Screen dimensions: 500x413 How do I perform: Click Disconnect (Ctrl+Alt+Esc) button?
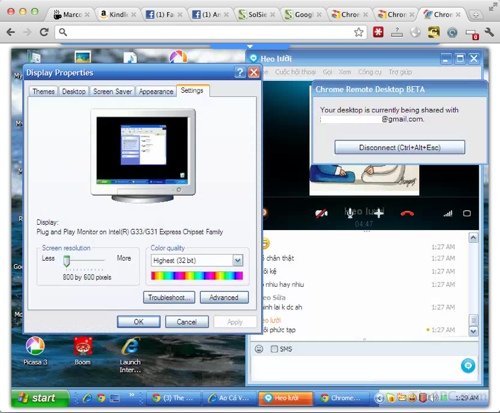400,147
